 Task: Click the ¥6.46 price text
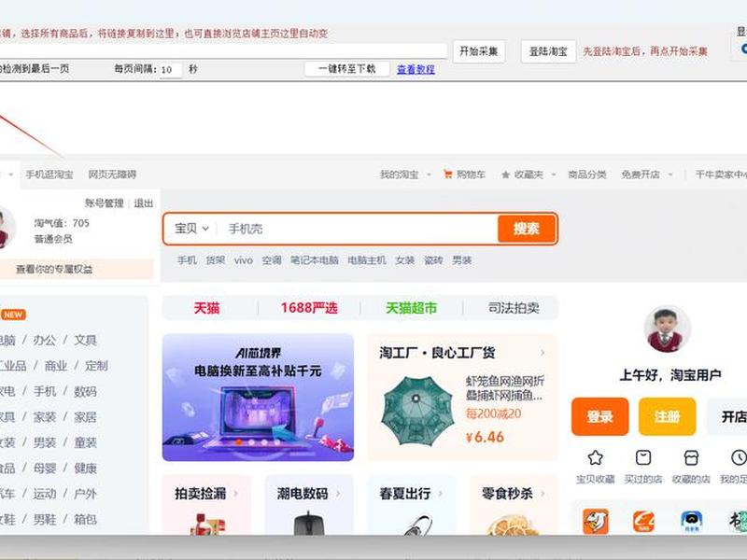[485, 437]
